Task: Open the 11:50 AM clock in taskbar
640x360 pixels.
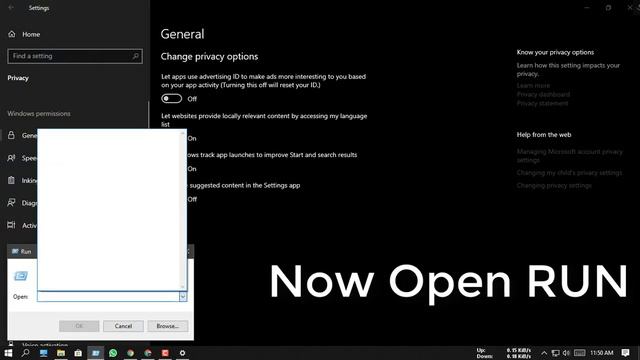Action: pos(602,353)
